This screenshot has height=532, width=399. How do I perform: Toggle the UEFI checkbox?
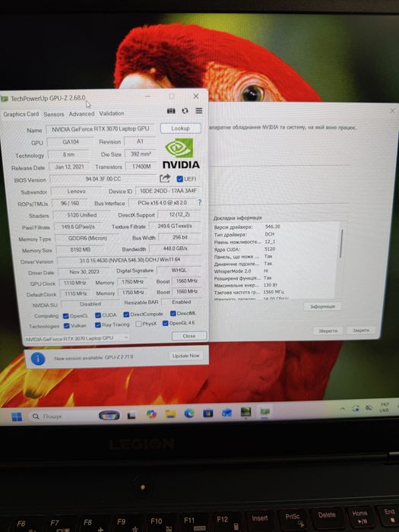(x=180, y=179)
